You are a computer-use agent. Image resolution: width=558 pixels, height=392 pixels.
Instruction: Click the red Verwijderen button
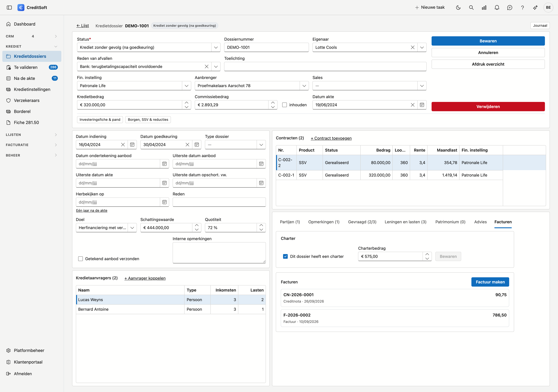coord(488,107)
